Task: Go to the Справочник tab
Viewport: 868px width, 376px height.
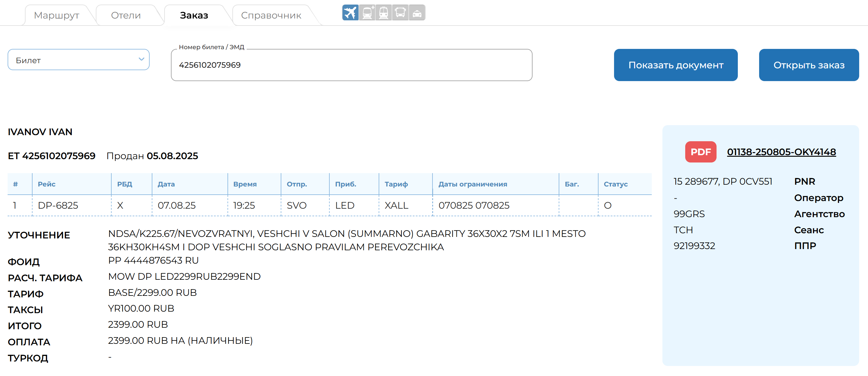Action: [x=271, y=15]
